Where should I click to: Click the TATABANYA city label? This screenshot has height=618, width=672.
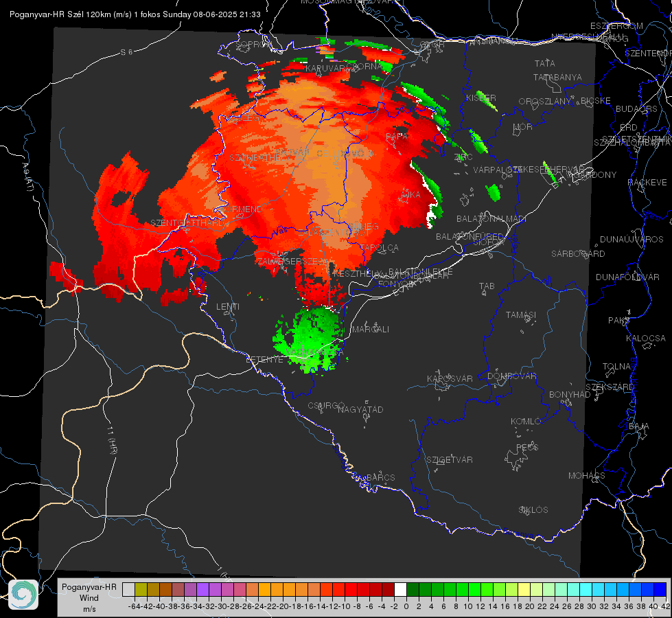[x=557, y=77]
